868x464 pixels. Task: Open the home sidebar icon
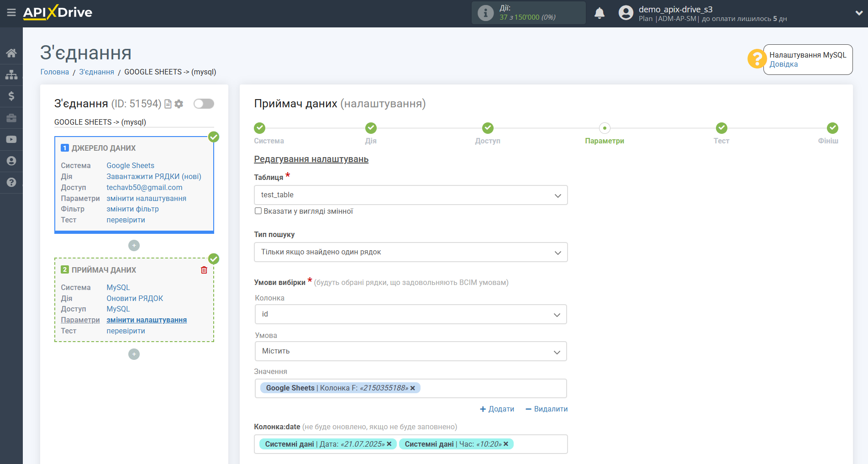tap(11, 53)
